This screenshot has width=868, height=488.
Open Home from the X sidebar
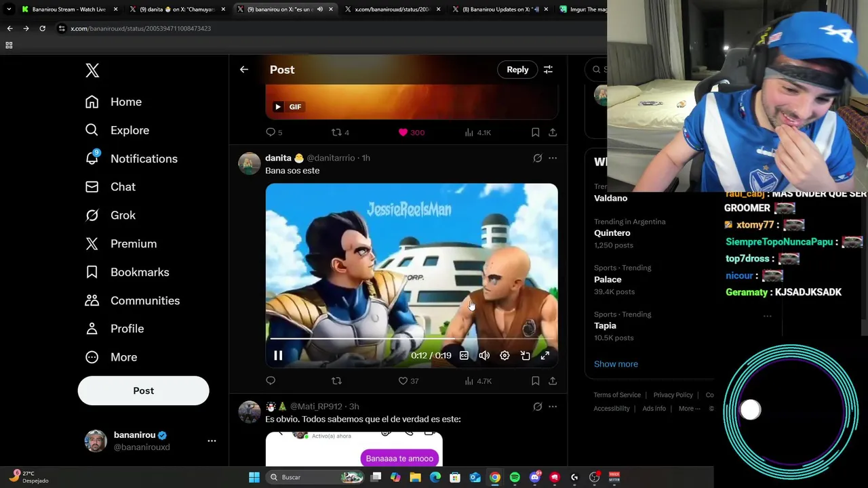113,102
